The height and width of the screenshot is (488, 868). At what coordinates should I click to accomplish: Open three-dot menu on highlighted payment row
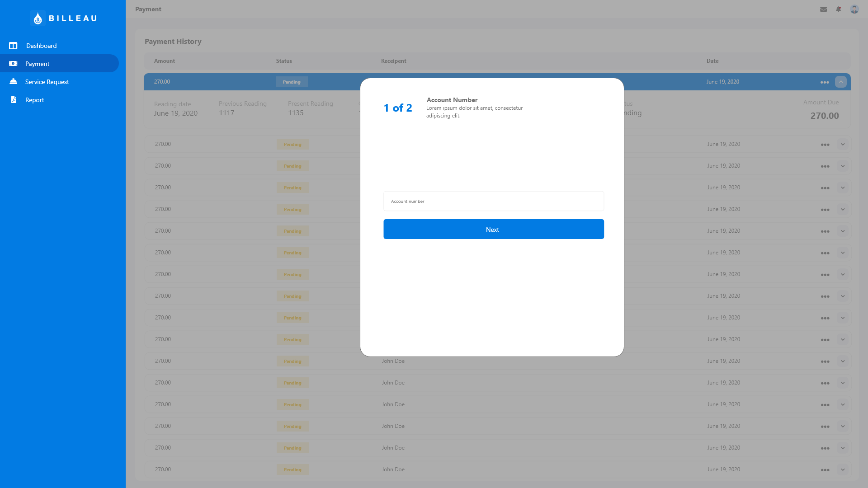point(825,82)
